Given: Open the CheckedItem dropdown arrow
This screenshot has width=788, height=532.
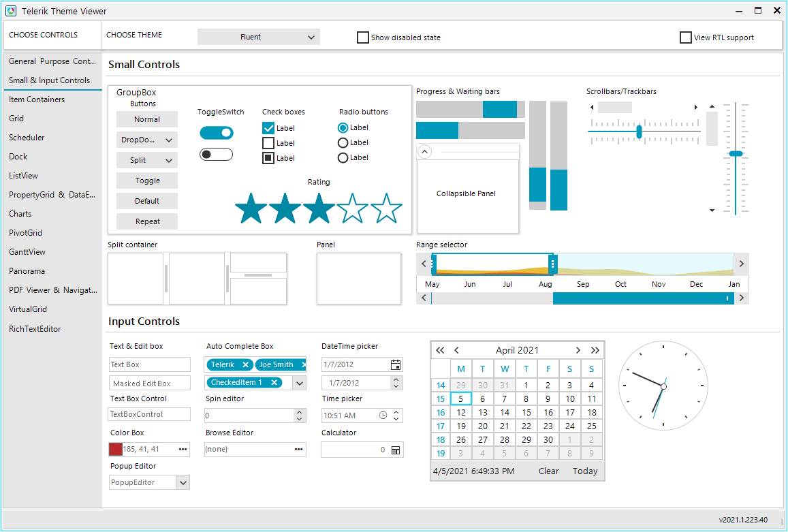Looking at the screenshot, I should point(300,383).
